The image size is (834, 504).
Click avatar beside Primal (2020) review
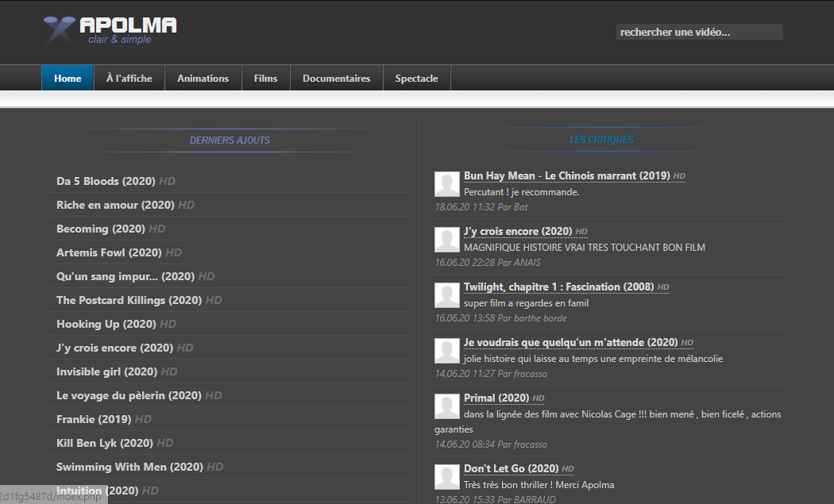[x=447, y=406]
